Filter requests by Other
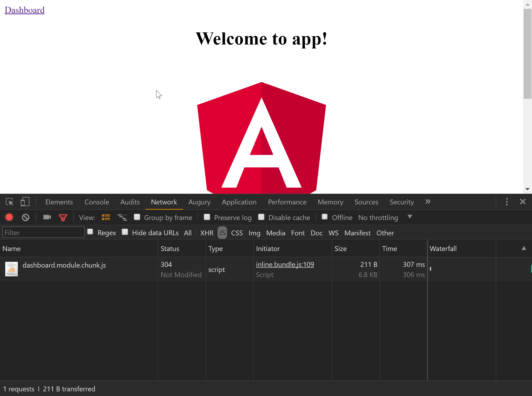This screenshot has width=532, height=396. point(385,233)
